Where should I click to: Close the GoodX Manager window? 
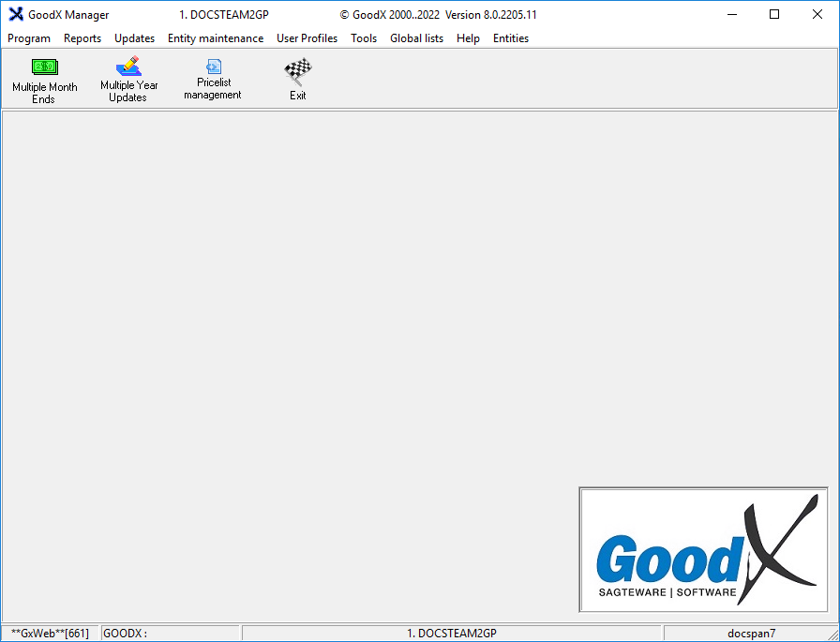(817, 14)
